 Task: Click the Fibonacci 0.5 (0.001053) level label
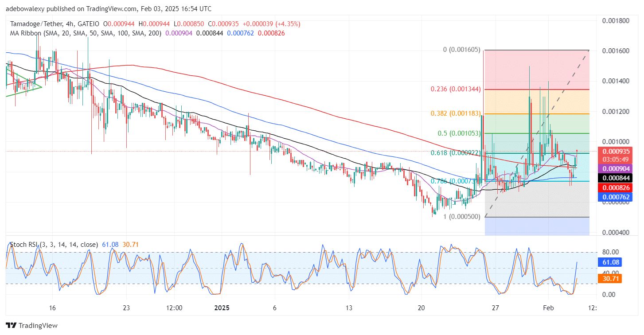click(459, 133)
